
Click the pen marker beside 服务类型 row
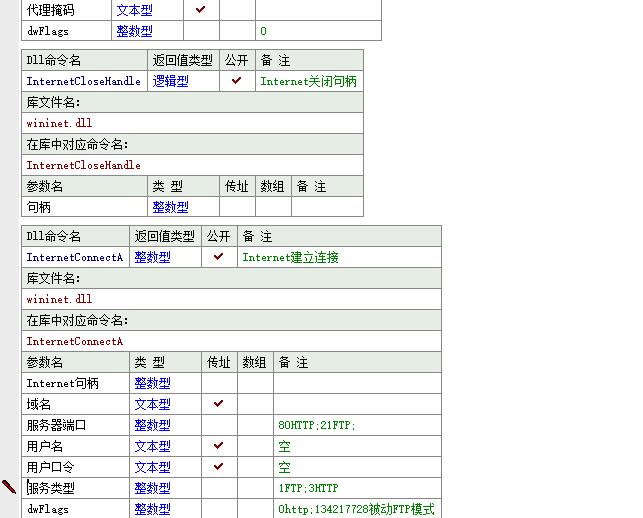pos(9,487)
